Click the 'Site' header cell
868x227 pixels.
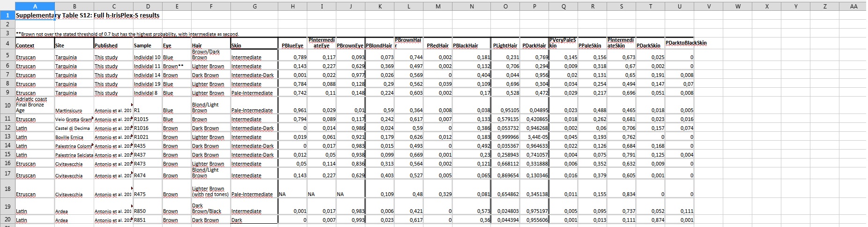click(74, 43)
